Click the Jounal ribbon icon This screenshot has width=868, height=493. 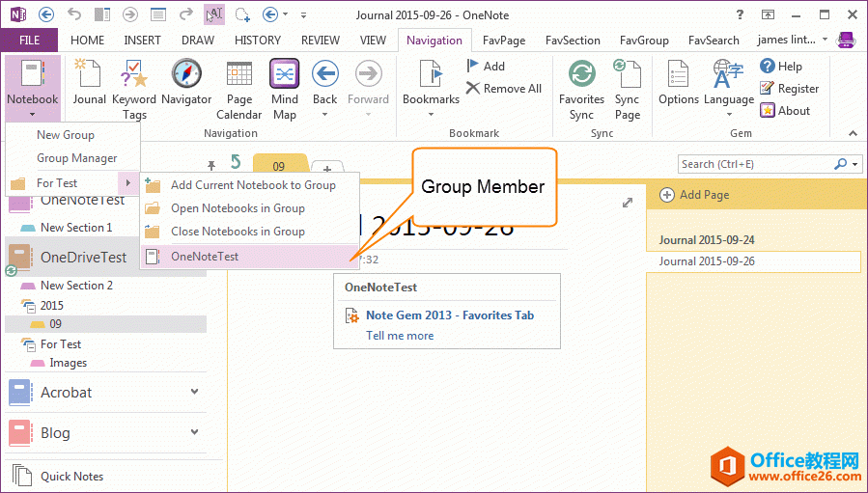pyautogui.click(x=89, y=75)
